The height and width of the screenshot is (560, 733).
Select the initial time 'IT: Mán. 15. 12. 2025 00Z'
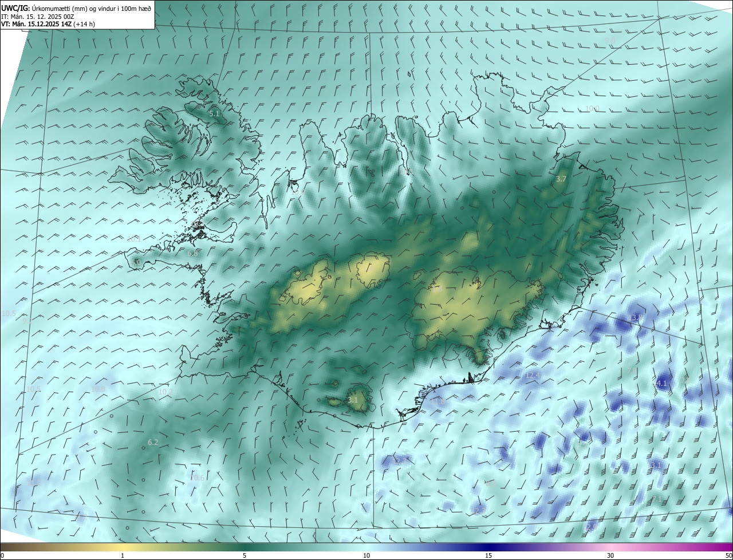pyautogui.click(x=38, y=16)
